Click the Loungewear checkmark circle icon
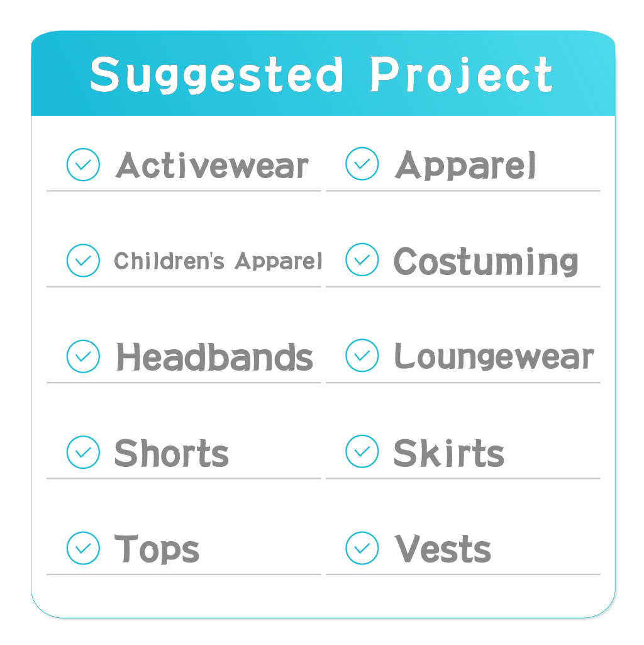This screenshot has width=644, height=645. click(362, 356)
